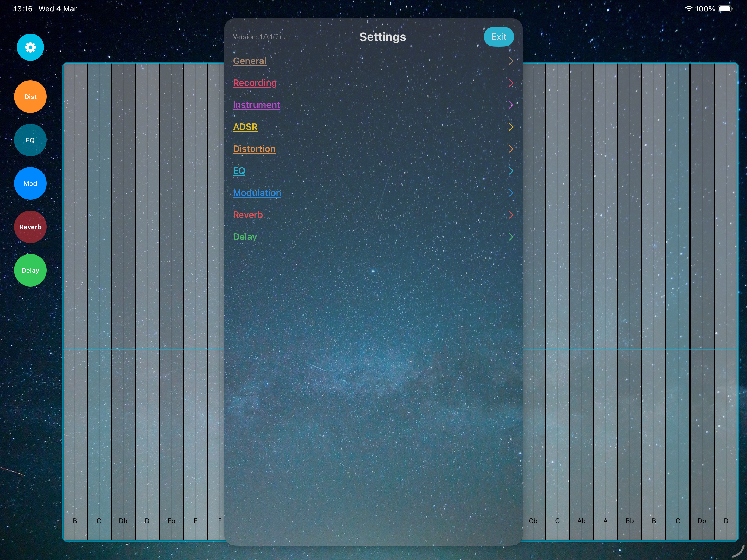Toggle the EQ effect button

click(30, 140)
